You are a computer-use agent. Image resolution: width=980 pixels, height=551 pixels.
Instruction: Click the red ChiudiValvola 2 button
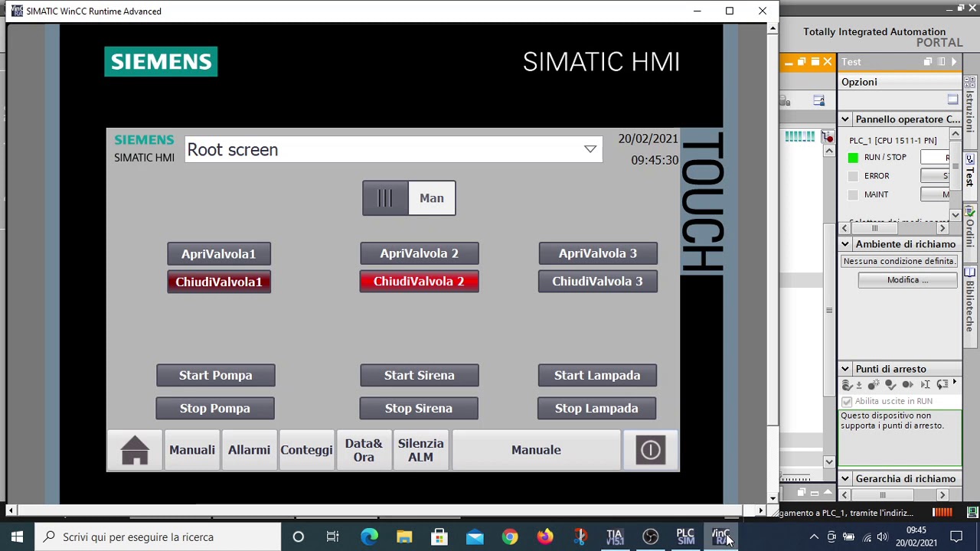(420, 281)
